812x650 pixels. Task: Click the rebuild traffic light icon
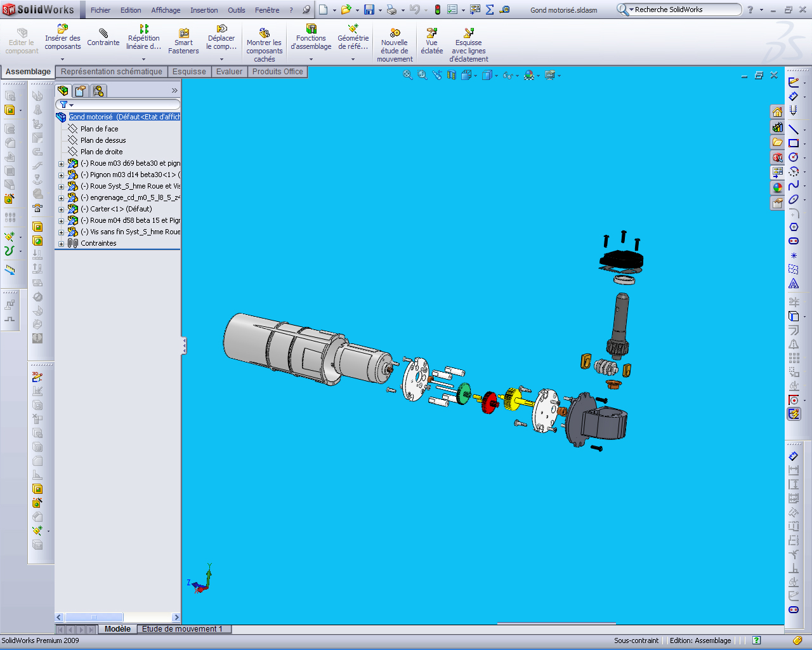437,10
